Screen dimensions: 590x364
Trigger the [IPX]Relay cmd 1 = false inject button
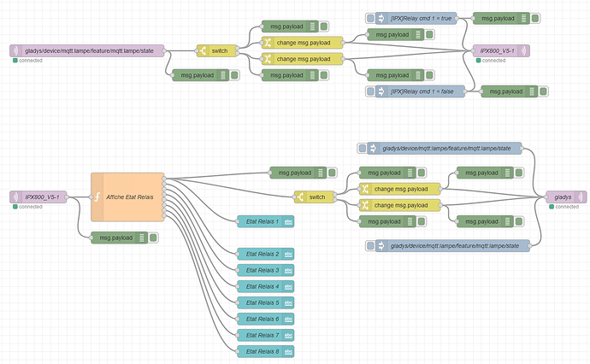(370, 91)
